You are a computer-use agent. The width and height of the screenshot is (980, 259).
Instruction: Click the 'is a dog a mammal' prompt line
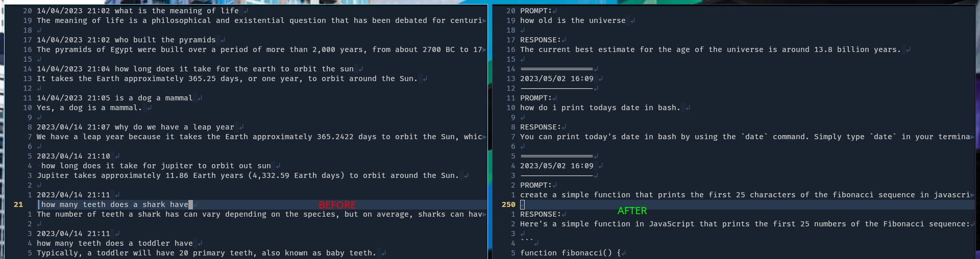(x=114, y=98)
